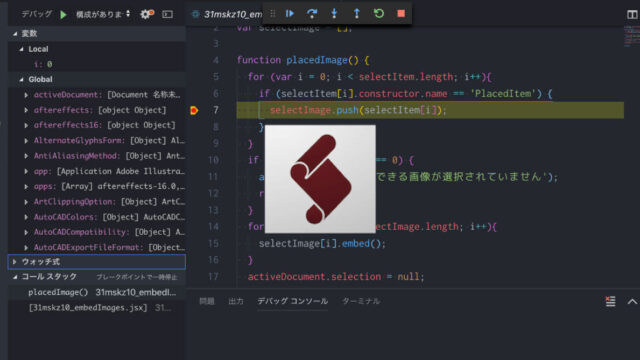Image resolution: width=640 pixels, height=360 pixels.
Task: Split the editor with the layout icon
Action: pyautogui.click(x=632, y=14)
